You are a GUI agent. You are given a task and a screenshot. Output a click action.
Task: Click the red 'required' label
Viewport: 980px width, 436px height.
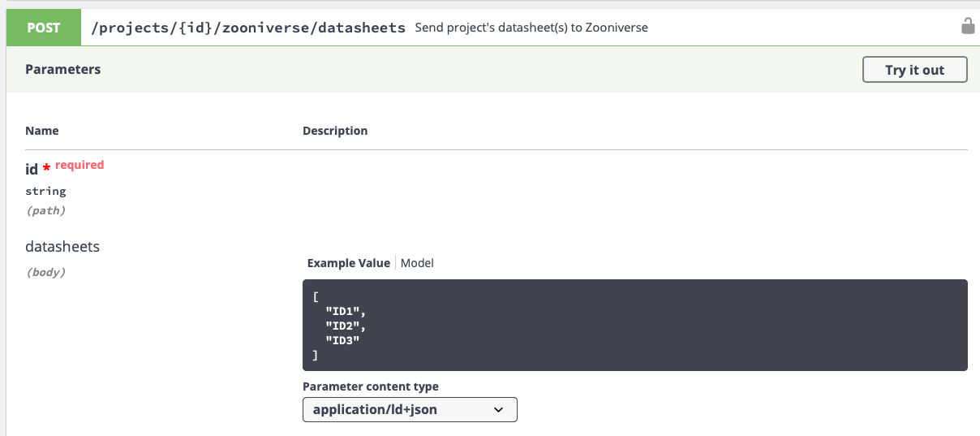pos(80,165)
